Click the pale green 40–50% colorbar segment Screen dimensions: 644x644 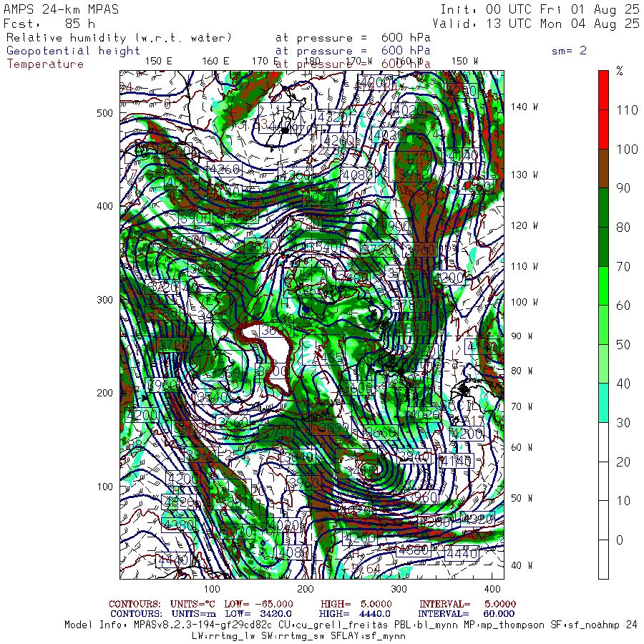[x=603, y=364]
